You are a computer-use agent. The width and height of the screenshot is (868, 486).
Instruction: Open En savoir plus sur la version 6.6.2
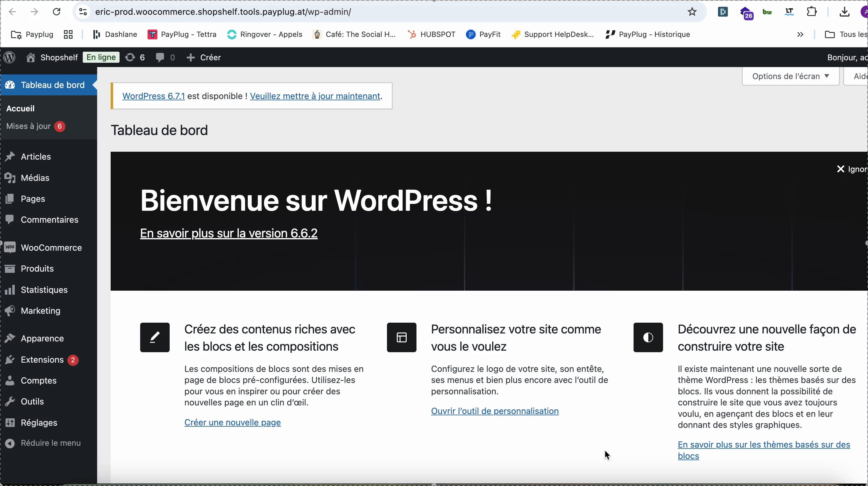pos(229,233)
